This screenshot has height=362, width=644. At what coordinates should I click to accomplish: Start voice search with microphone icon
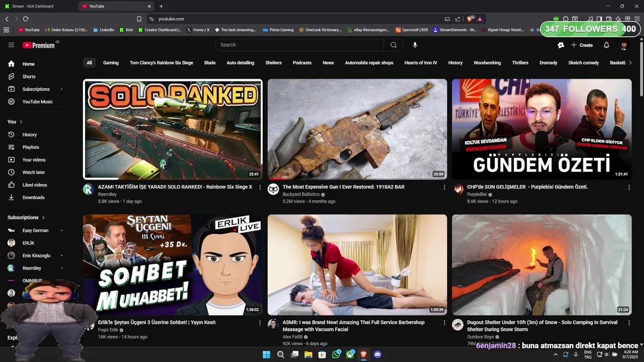[415, 45]
